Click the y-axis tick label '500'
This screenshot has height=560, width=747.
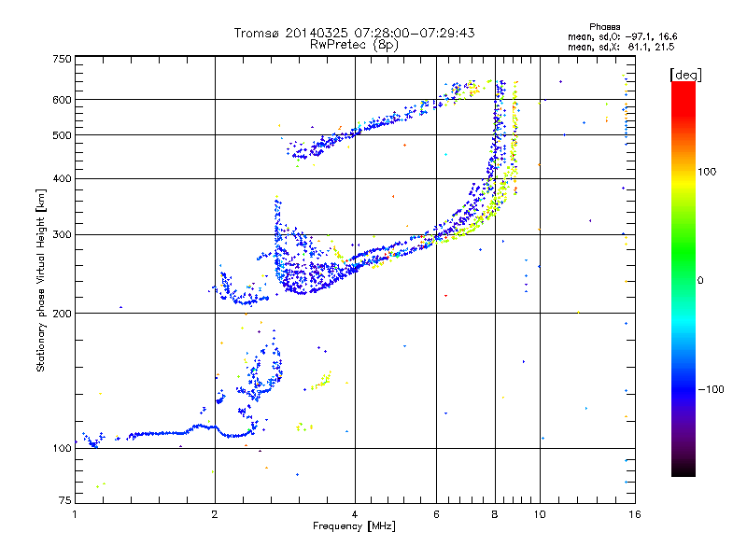coord(62,135)
